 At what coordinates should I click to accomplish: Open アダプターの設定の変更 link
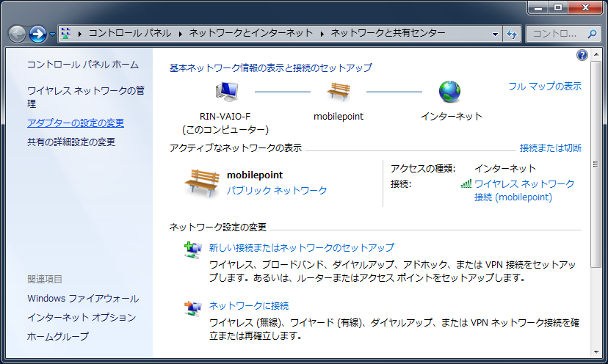[x=76, y=123]
